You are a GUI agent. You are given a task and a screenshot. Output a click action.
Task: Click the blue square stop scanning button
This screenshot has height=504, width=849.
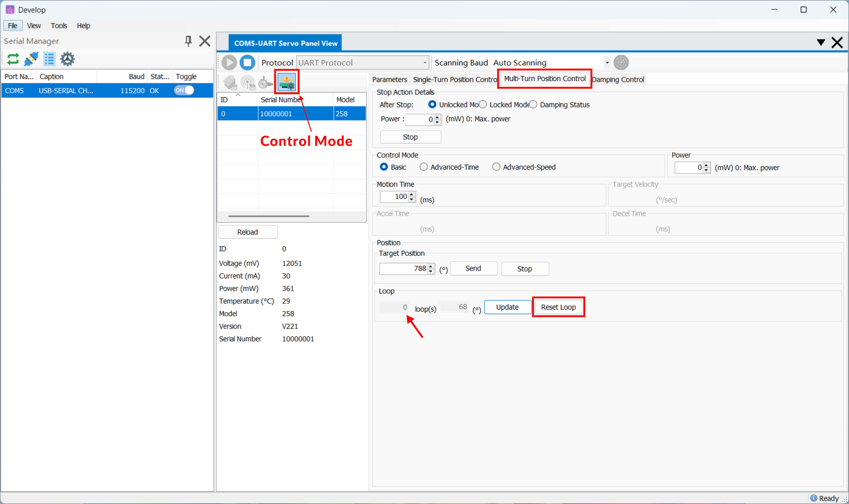pyautogui.click(x=247, y=63)
